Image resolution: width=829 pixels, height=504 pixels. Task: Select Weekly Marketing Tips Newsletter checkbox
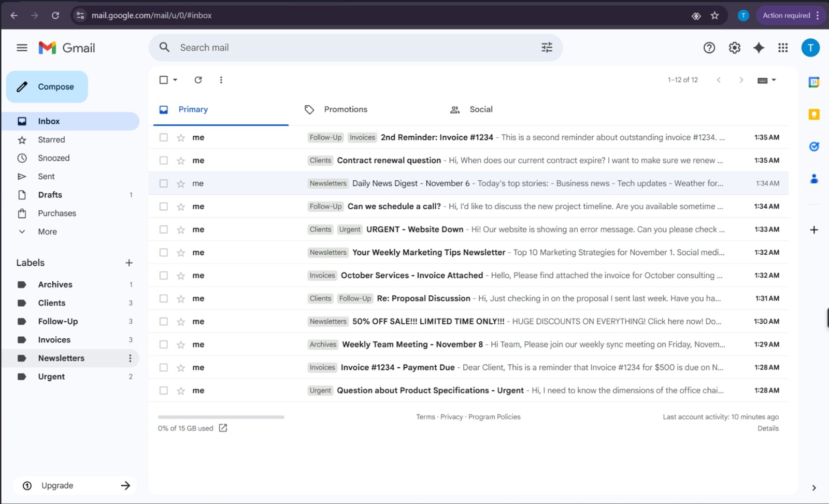point(164,252)
